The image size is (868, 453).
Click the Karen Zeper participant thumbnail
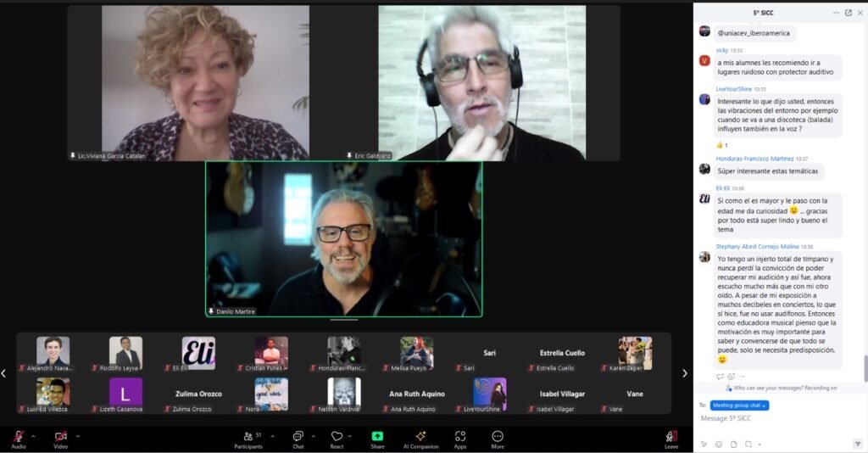(635, 354)
